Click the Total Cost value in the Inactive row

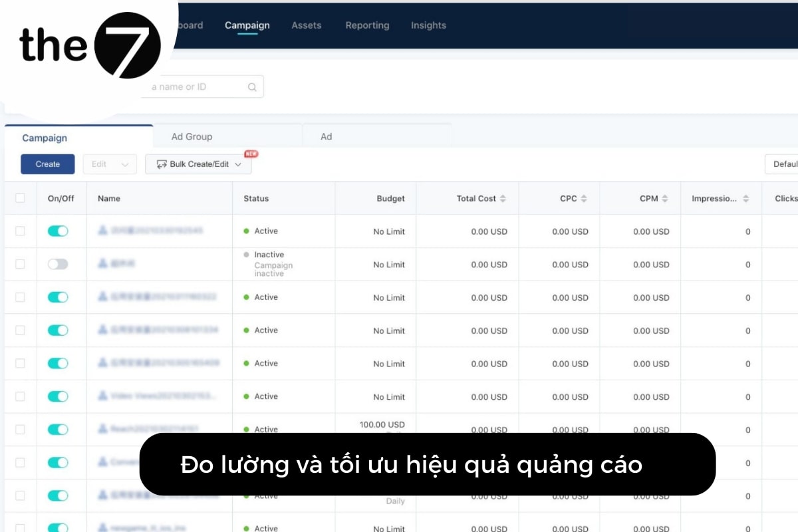489,265
